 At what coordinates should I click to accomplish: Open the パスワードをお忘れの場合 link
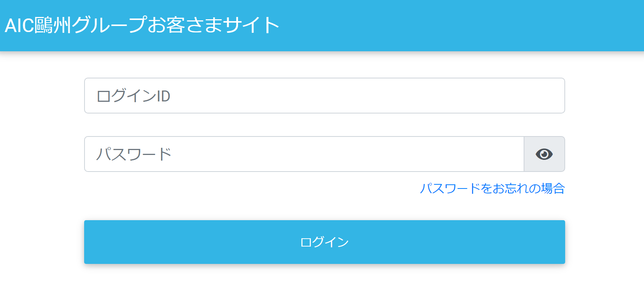click(492, 188)
